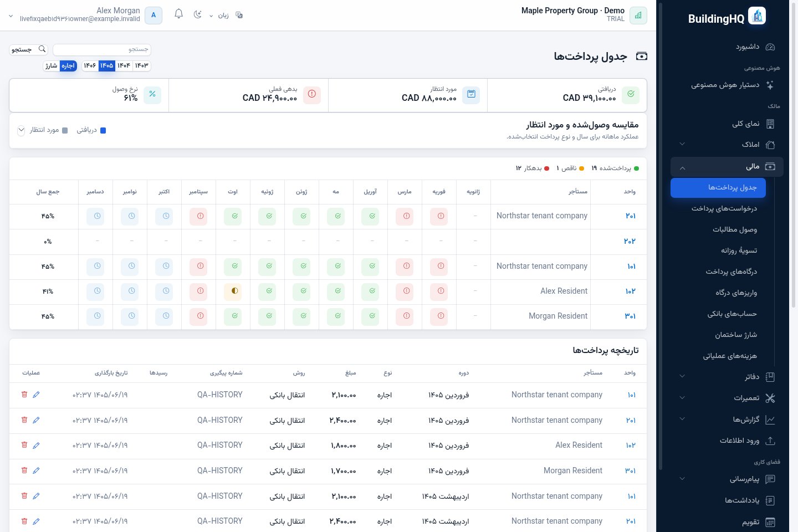Image resolution: width=798 pixels, height=532 pixels.
Task: Select حساب‌های بانکی in finance submenu
Action: pos(718,314)
